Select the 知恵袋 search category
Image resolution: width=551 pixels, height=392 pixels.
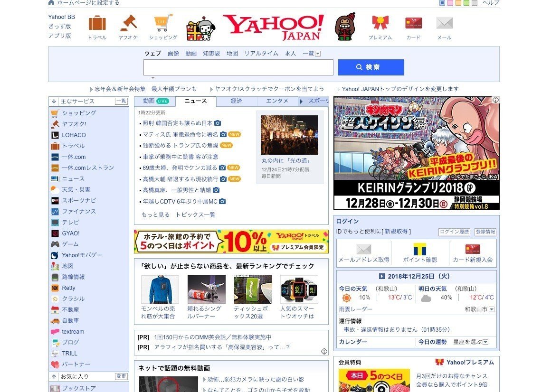[x=211, y=53]
